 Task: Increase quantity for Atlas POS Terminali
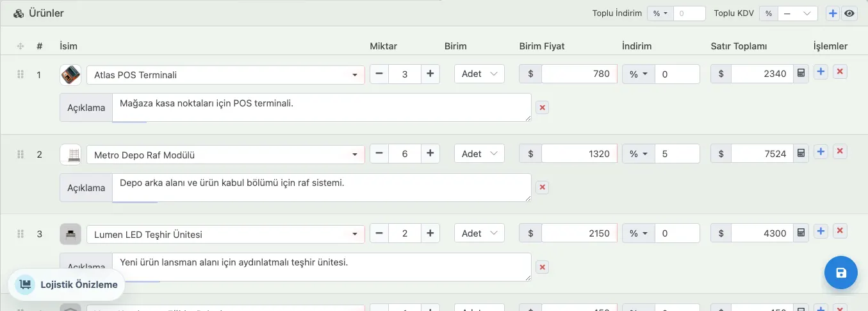[x=430, y=74]
